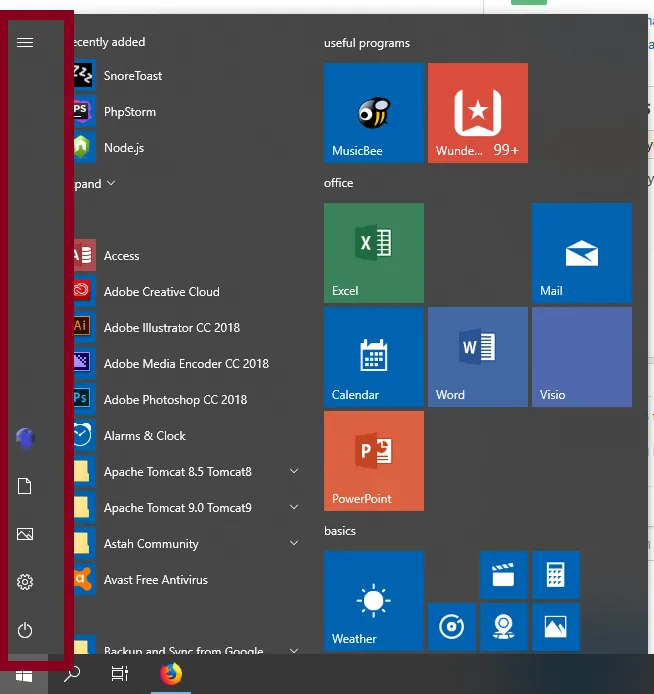
Task: Open taskbar search magnifier
Action: tap(72, 675)
